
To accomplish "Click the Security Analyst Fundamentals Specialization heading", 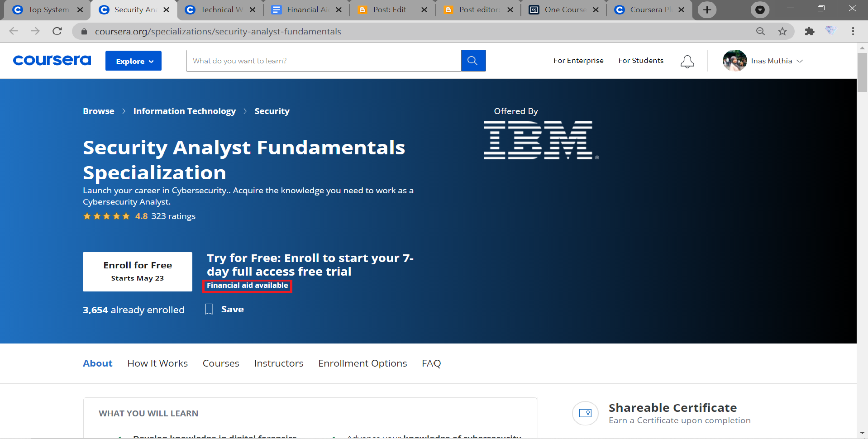I will pos(244,160).
